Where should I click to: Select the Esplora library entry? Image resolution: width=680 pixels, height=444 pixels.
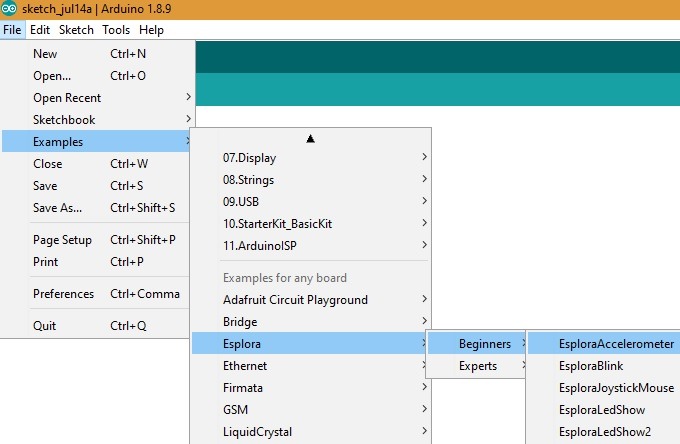pos(310,343)
